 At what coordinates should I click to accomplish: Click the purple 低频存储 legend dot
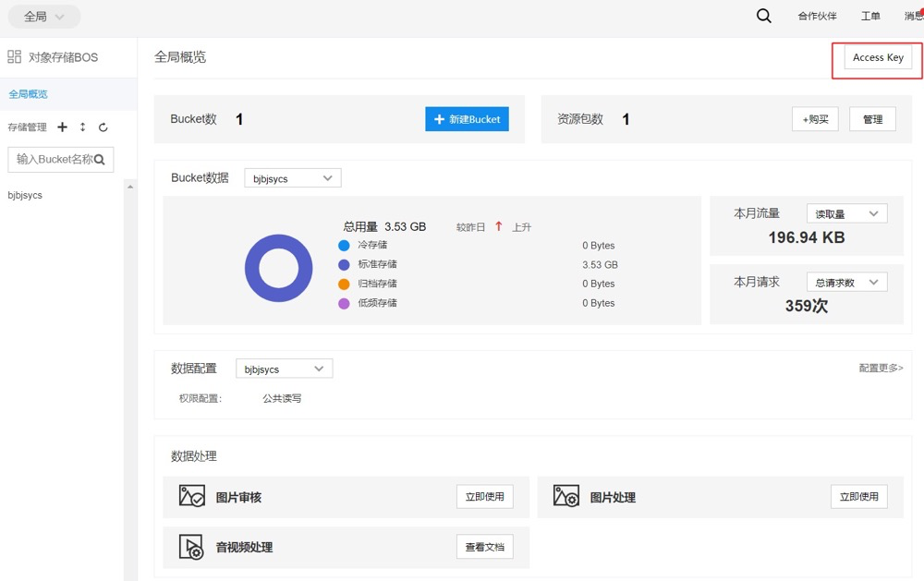click(x=344, y=304)
